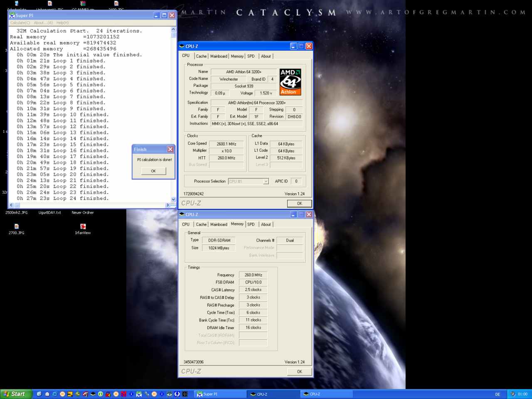532x399 pixels.
Task: Switch to second CPU-Z taskbar button
Action: pyautogui.click(x=327, y=394)
